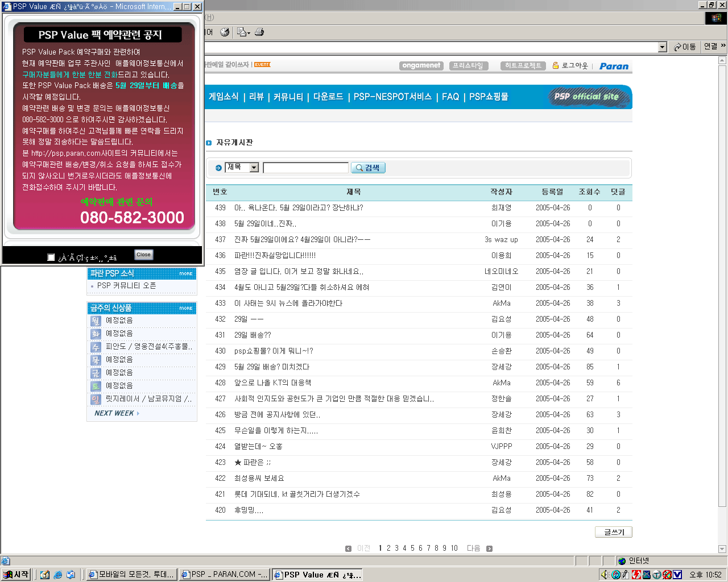
Task: Open the 게임소식 menu
Action: point(224,97)
